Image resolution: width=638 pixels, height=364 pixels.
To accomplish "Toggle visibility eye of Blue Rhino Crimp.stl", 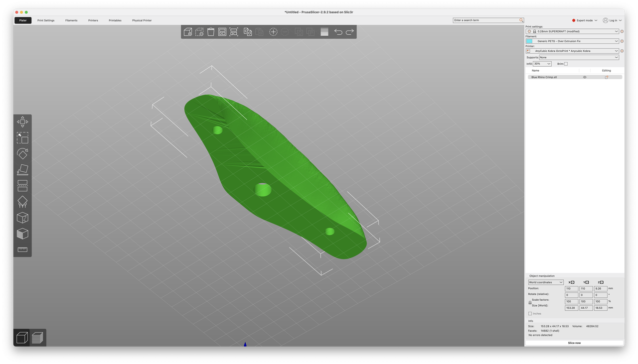I will (585, 77).
